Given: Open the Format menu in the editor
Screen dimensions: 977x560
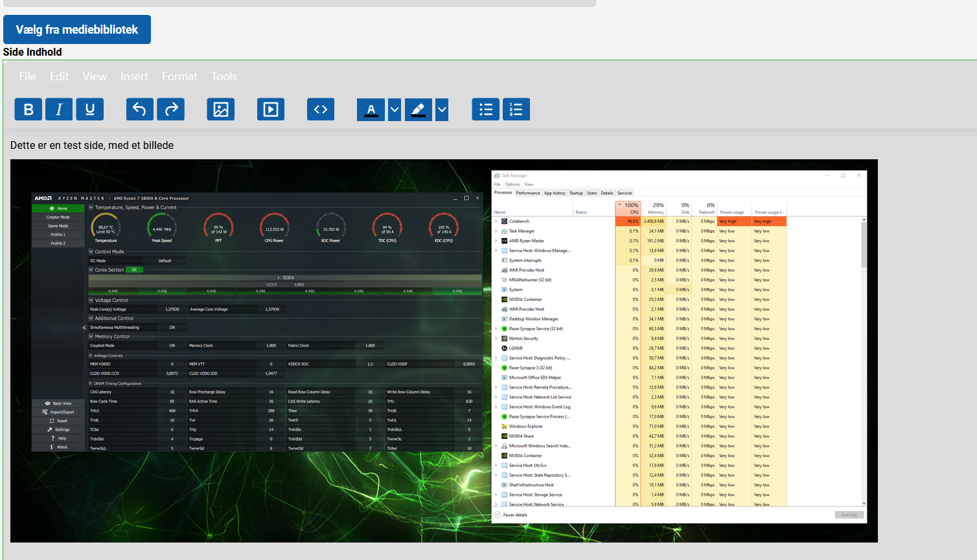Looking at the screenshot, I should [x=179, y=76].
